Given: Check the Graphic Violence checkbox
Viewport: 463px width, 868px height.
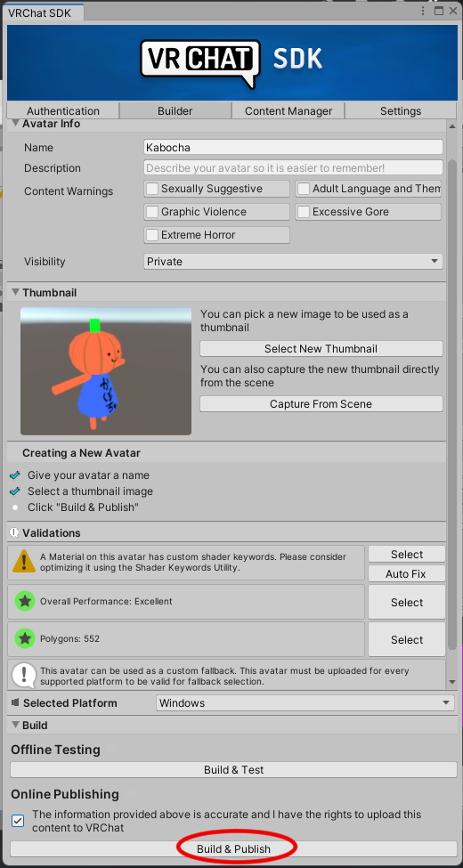Looking at the screenshot, I should click(152, 212).
